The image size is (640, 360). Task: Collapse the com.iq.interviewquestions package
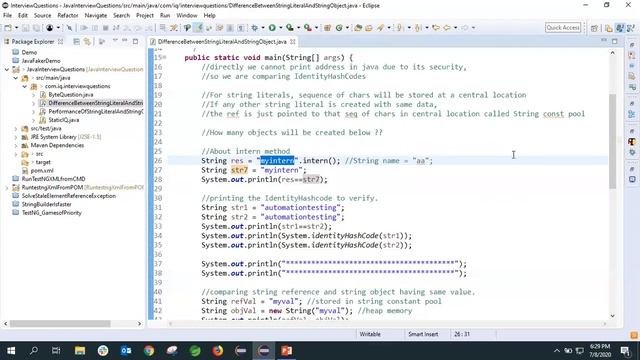(x=24, y=87)
